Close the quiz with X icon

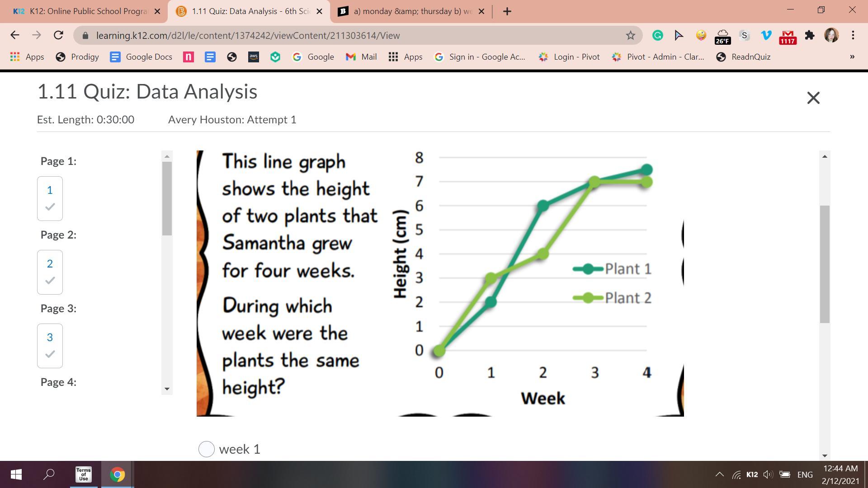[813, 98]
